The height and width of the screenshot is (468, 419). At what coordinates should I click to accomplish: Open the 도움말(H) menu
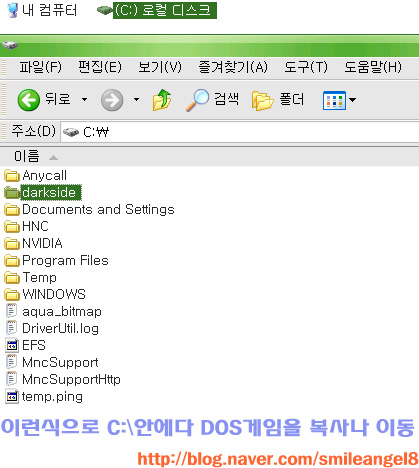(373, 67)
